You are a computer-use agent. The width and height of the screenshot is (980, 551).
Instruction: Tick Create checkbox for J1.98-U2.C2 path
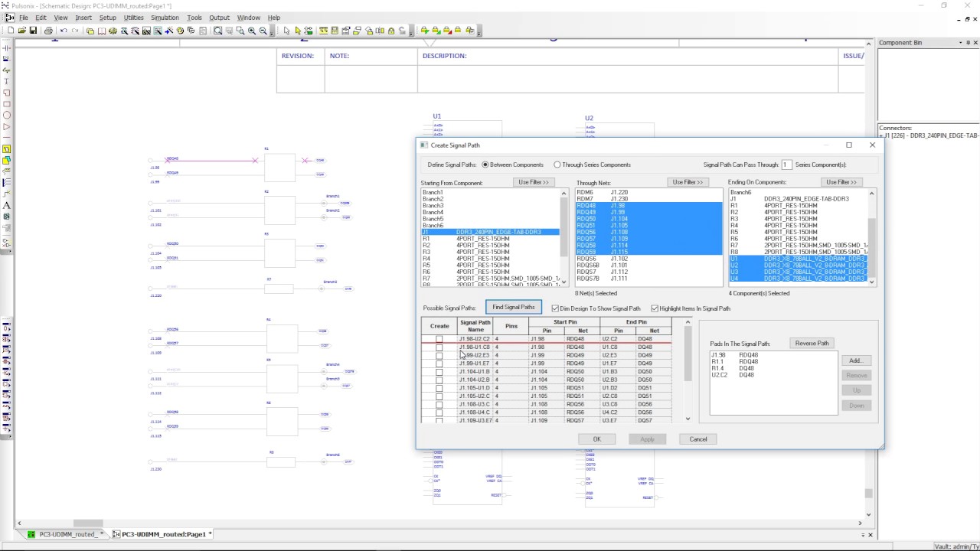pyautogui.click(x=439, y=339)
